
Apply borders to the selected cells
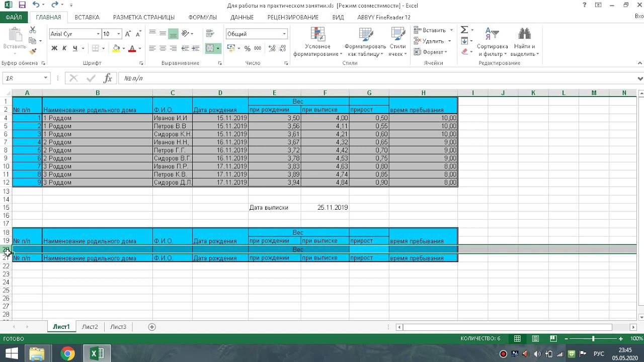click(94, 48)
